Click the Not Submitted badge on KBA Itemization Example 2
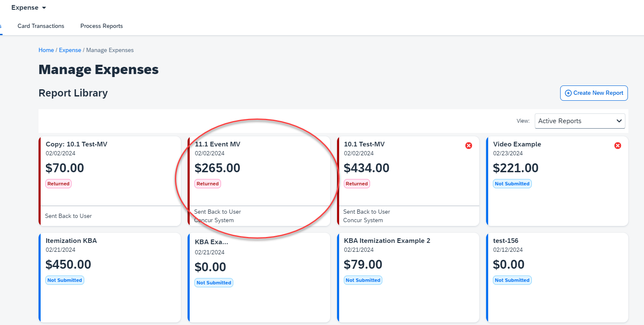 pyautogui.click(x=363, y=280)
